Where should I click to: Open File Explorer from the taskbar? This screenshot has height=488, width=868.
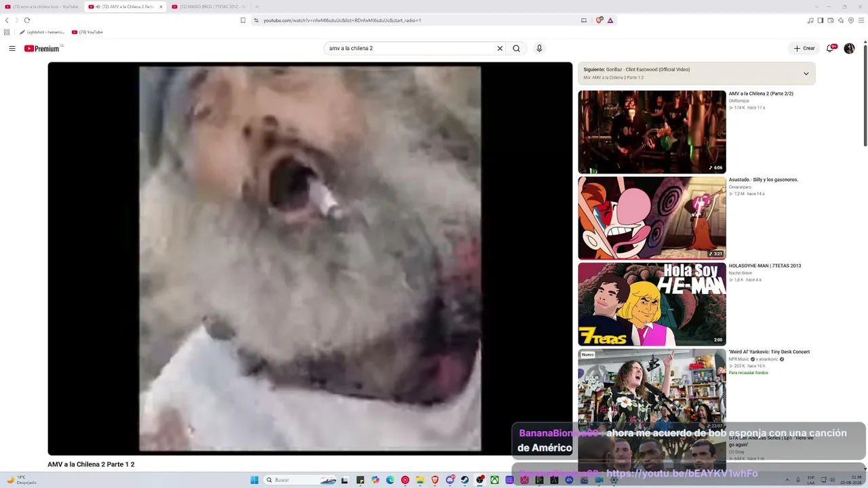[x=420, y=480]
